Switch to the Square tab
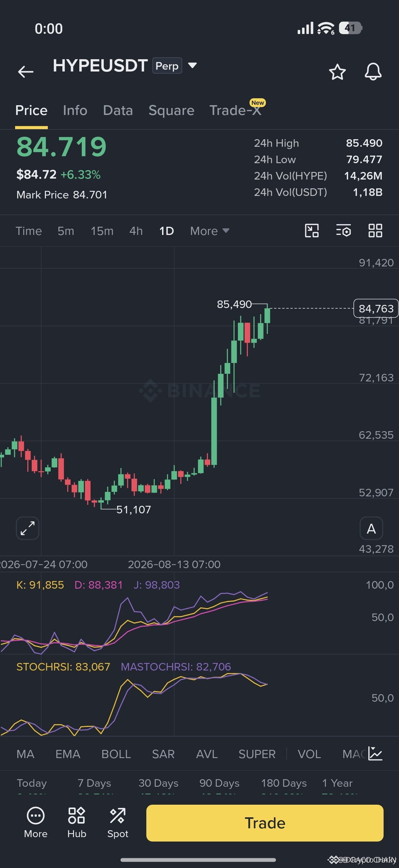The image size is (399, 868). [x=171, y=111]
